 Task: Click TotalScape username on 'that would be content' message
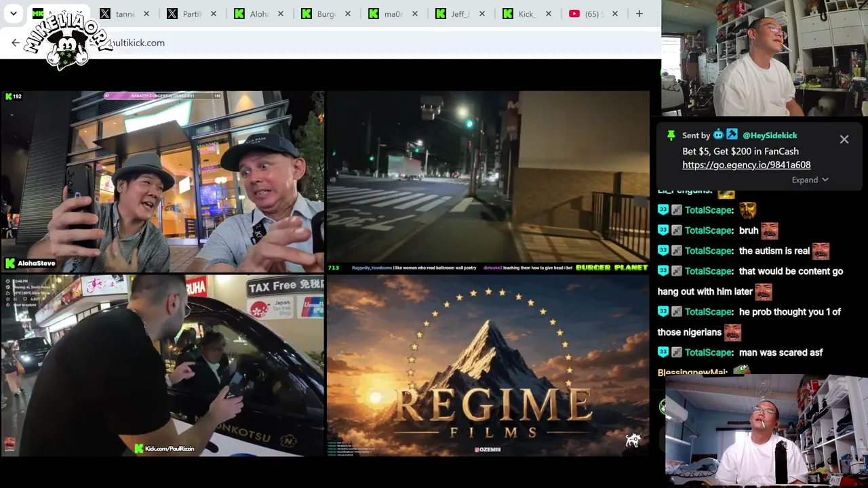point(709,271)
